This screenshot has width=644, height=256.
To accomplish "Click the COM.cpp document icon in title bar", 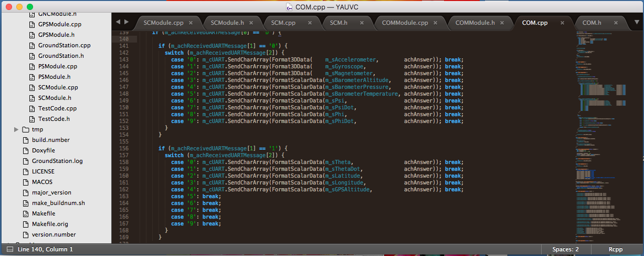I will click(289, 7).
